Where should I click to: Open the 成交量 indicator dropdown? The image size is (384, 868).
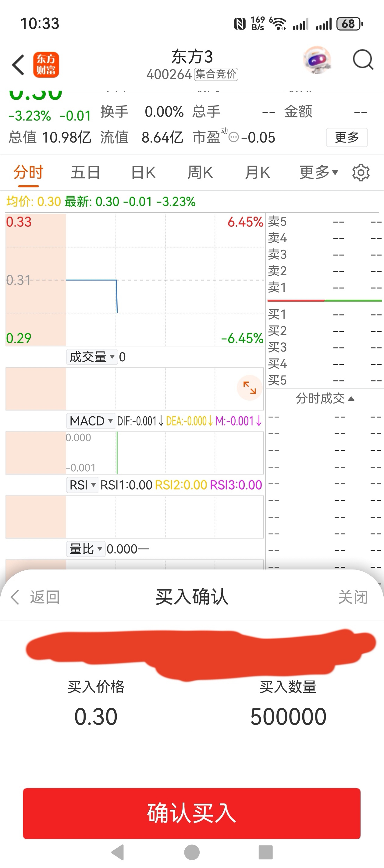[x=92, y=357]
